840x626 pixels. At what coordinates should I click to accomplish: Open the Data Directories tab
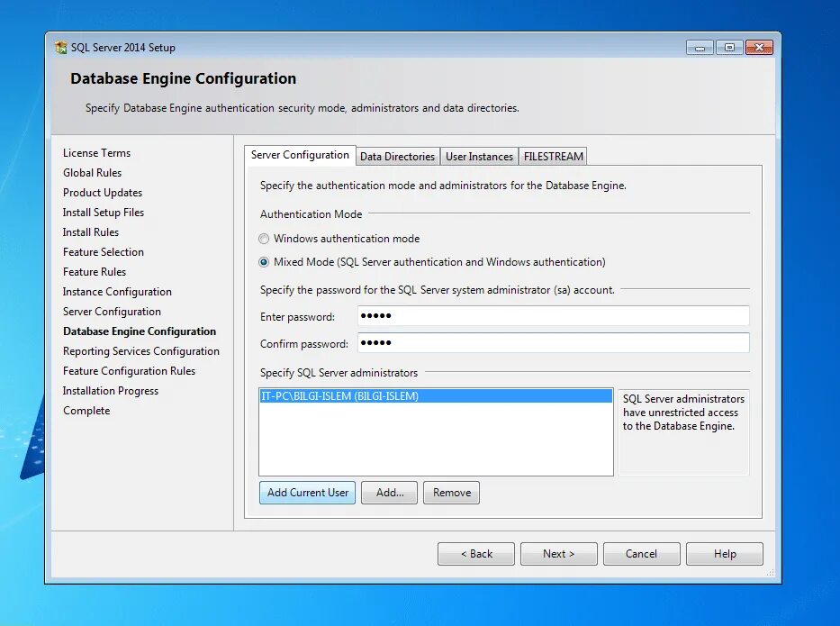tap(398, 157)
